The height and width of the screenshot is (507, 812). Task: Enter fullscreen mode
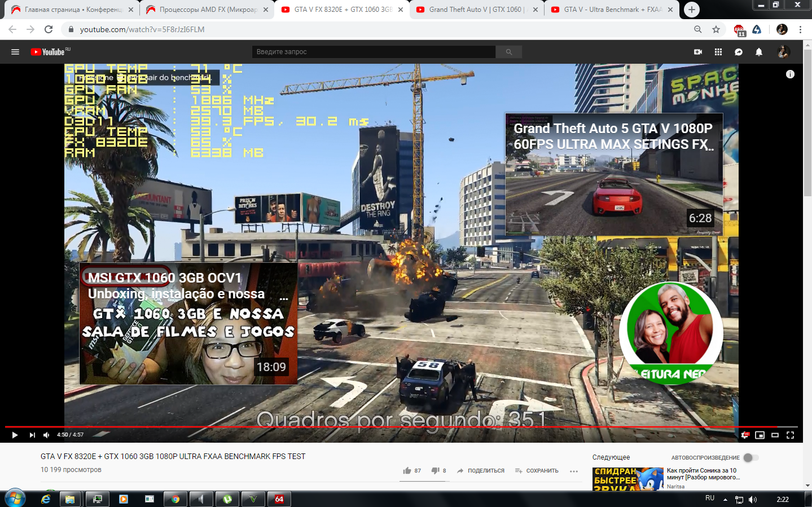coord(791,435)
